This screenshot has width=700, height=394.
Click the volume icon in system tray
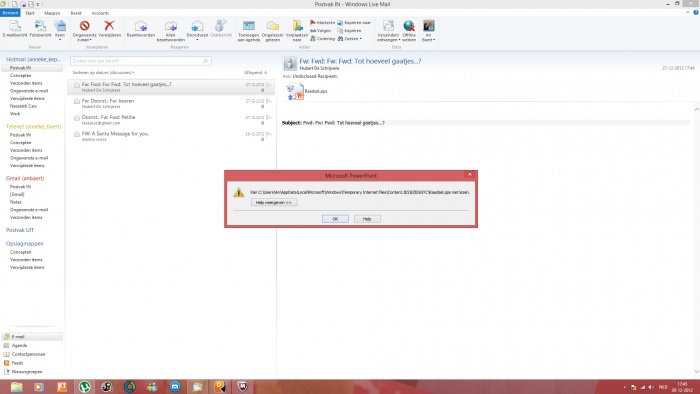tap(650, 387)
